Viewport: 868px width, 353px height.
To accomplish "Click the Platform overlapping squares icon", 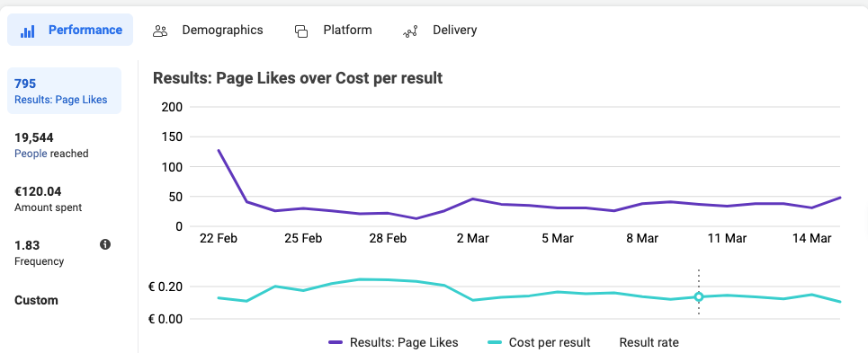I will coord(301,31).
